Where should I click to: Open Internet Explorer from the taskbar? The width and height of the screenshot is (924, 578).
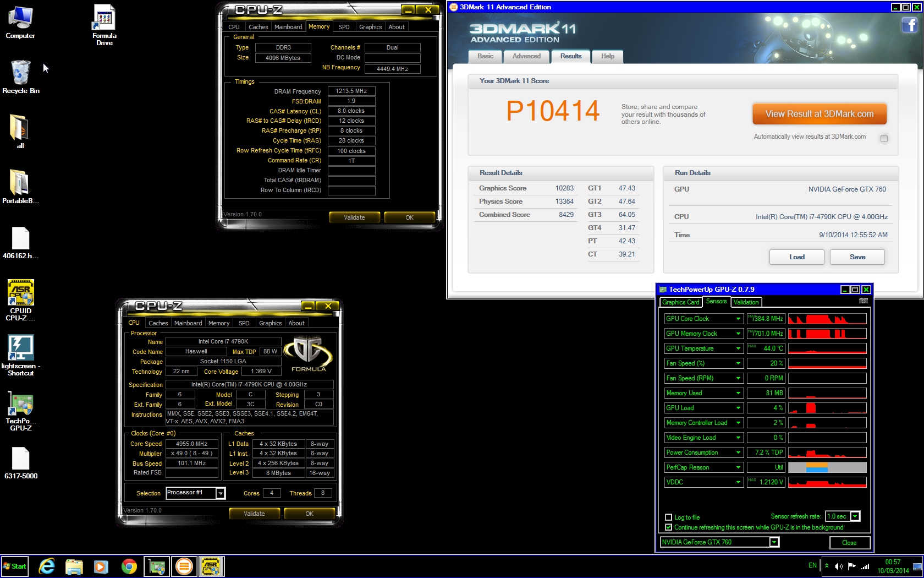tap(47, 566)
